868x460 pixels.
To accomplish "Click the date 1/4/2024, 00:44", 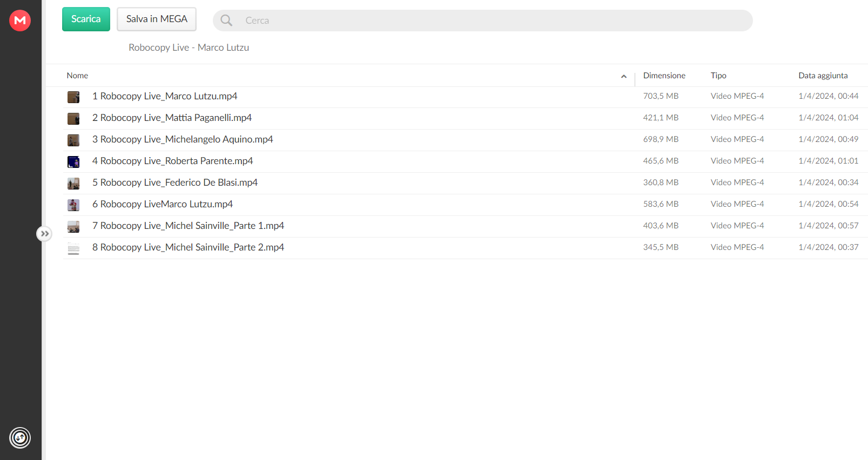I will coord(828,96).
